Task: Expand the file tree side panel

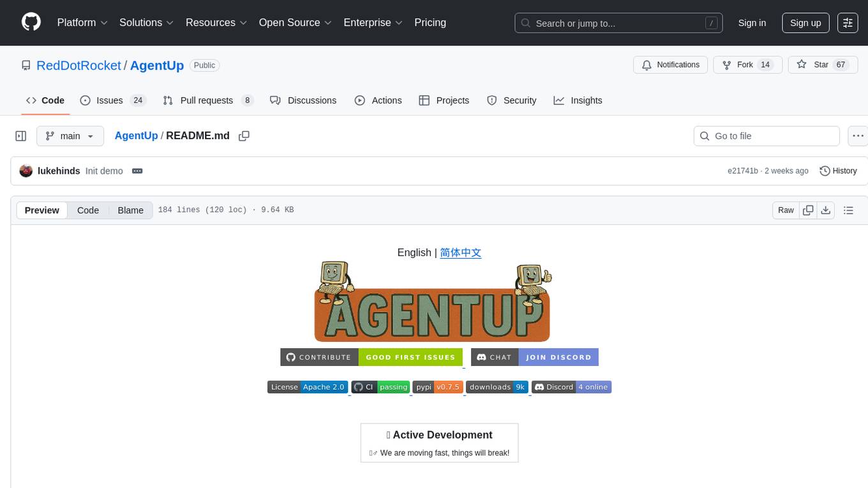Action: coord(21,136)
